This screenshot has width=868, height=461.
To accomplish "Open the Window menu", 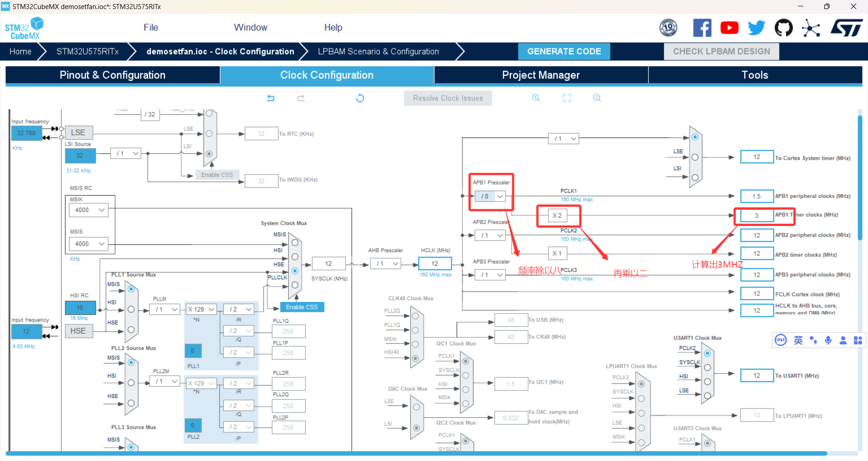I will click(x=250, y=28).
